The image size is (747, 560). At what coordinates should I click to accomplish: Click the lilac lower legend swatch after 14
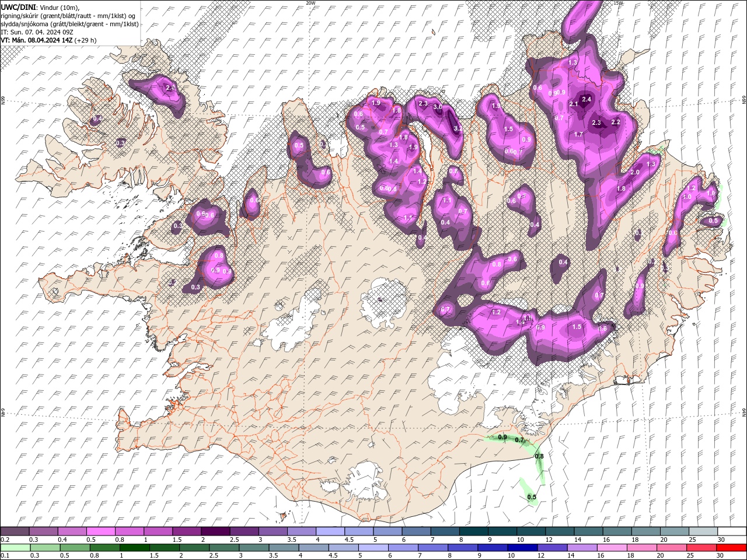tap(582, 548)
